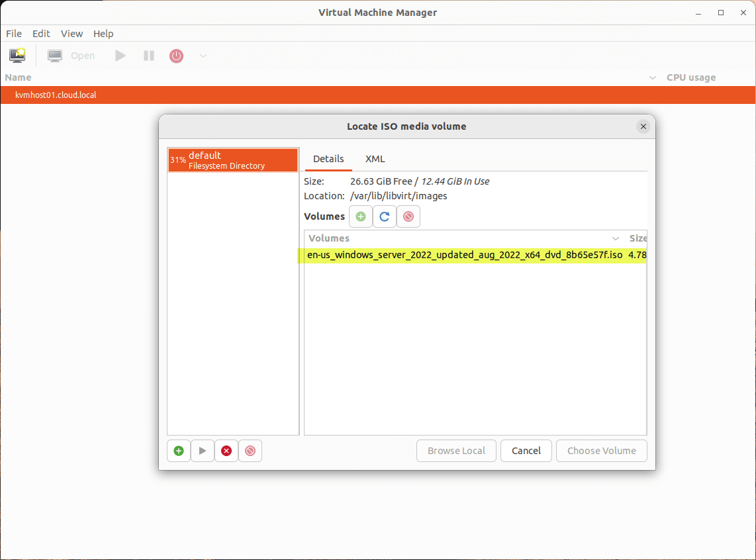Click the 4.78 size value in the volume row

[x=637, y=255]
